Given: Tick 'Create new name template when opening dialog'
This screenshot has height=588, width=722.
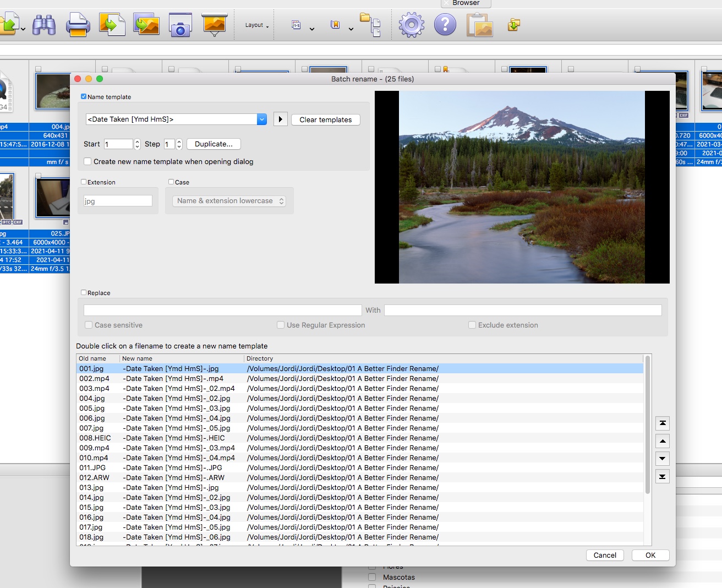Looking at the screenshot, I should coord(88,162).
